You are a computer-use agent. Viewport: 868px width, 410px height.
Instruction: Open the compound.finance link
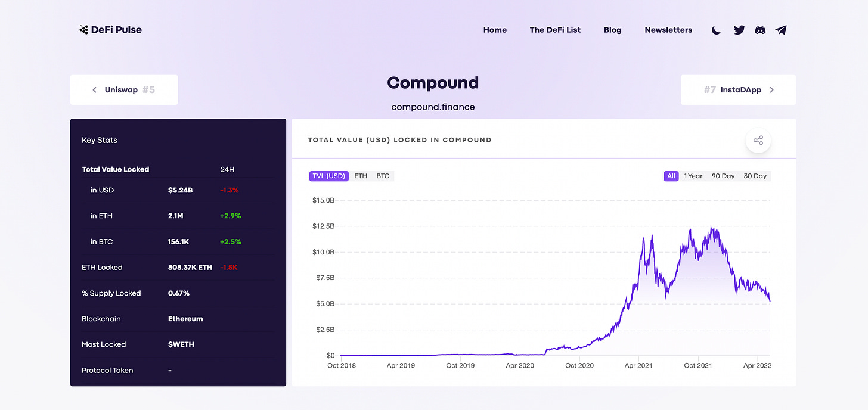[x=433, y=107]
